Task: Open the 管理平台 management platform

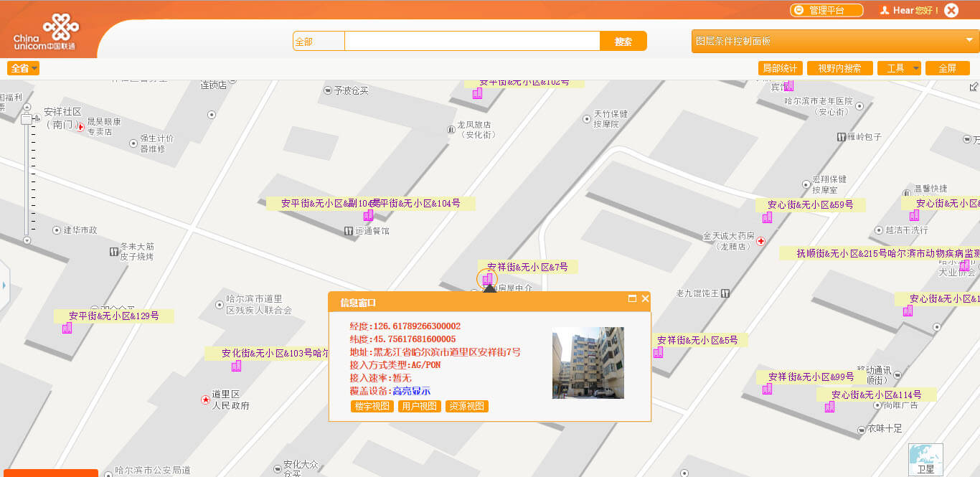Action: [826, 10]
